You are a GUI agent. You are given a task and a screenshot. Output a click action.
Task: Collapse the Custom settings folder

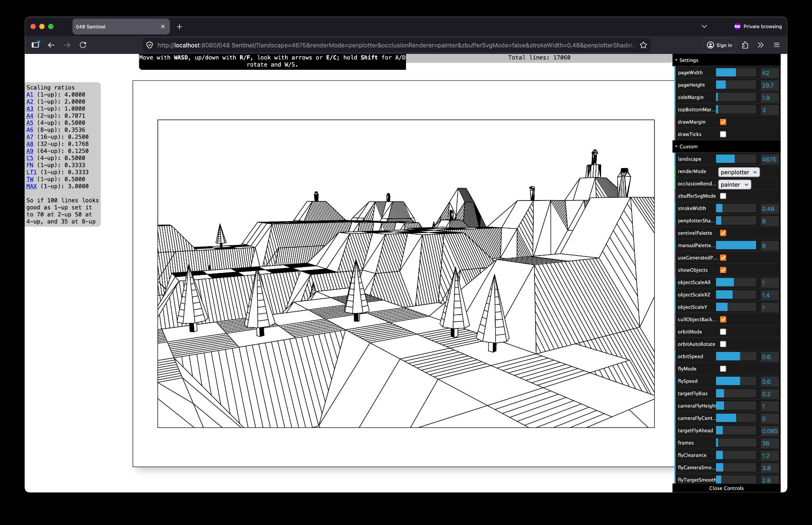pyautogui.click(x=688, y=147)
